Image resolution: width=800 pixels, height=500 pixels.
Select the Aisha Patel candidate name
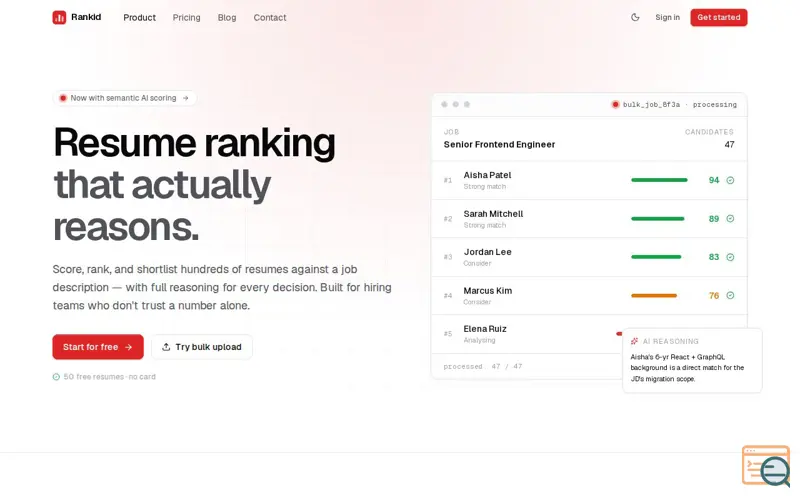(487, 175)
